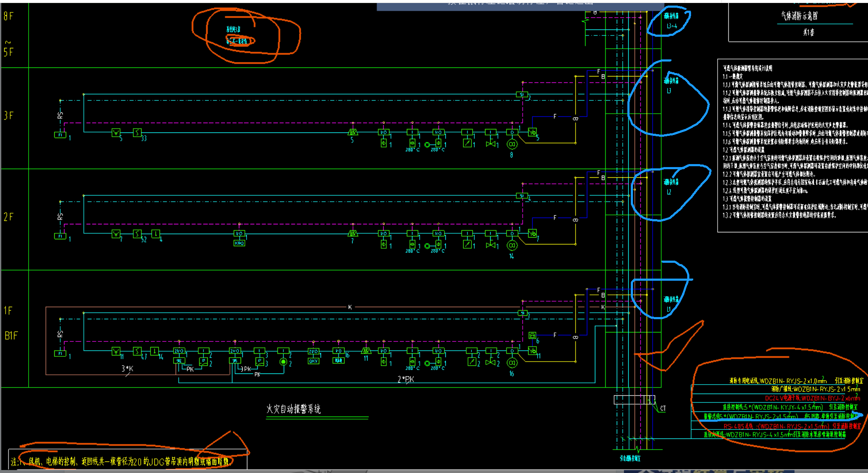Click the 火灾自动报警系统 drawing title

click(x=294, y=409)
